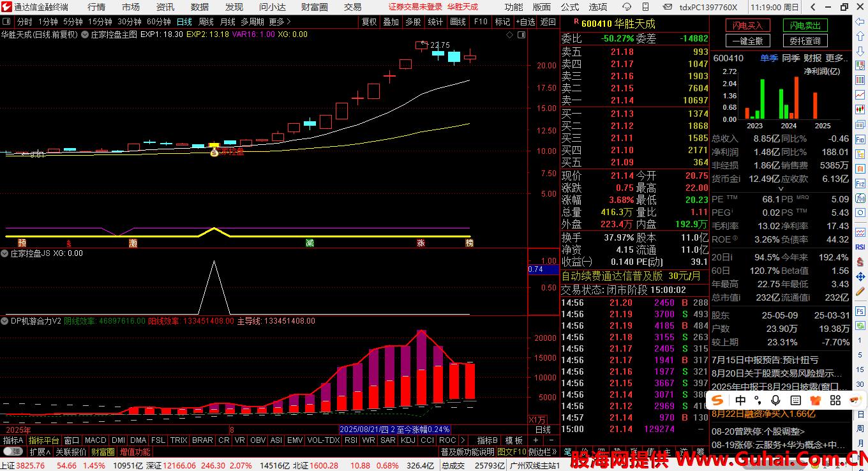Viewport: 868px width, 471px height.
Task: Open the 选项 menu
Action: pyautogui.click(x=598, y=7)
